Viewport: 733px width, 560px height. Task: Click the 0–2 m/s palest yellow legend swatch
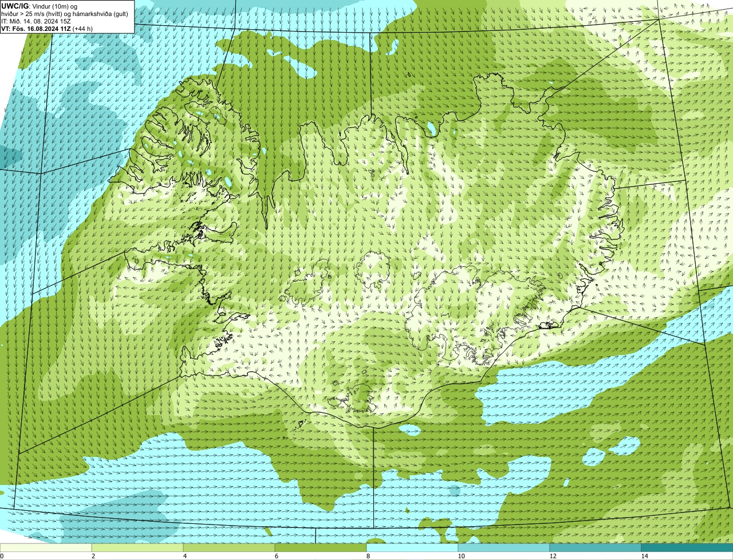pyautogui.click(x=46, y=547)
